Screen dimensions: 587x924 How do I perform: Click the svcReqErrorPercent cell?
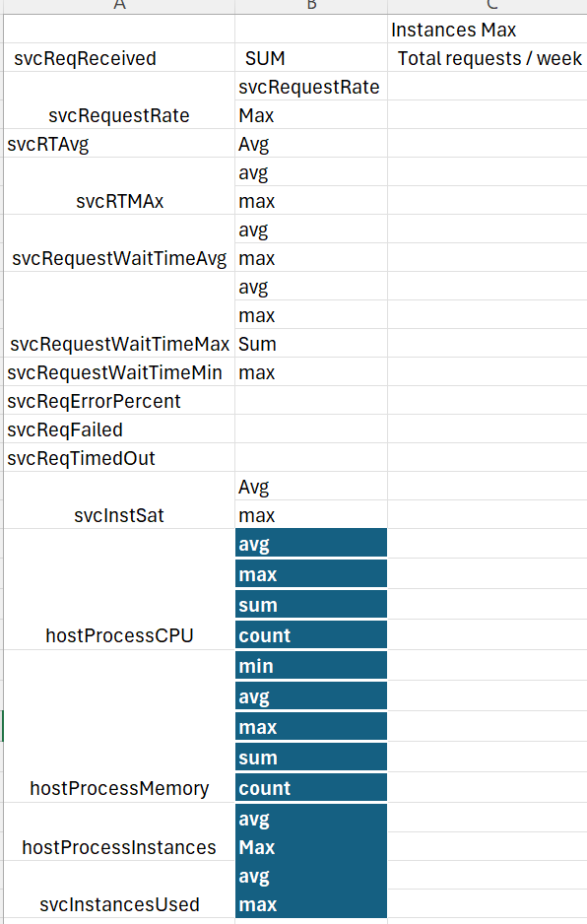(x=119, y=401)
